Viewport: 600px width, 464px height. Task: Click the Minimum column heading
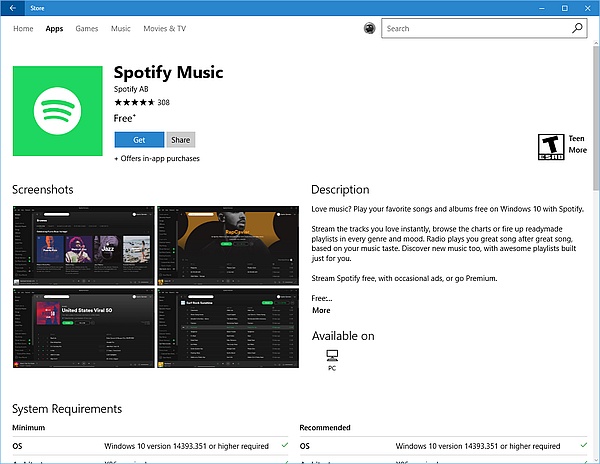pyautogui.click(x=29, y=428)
